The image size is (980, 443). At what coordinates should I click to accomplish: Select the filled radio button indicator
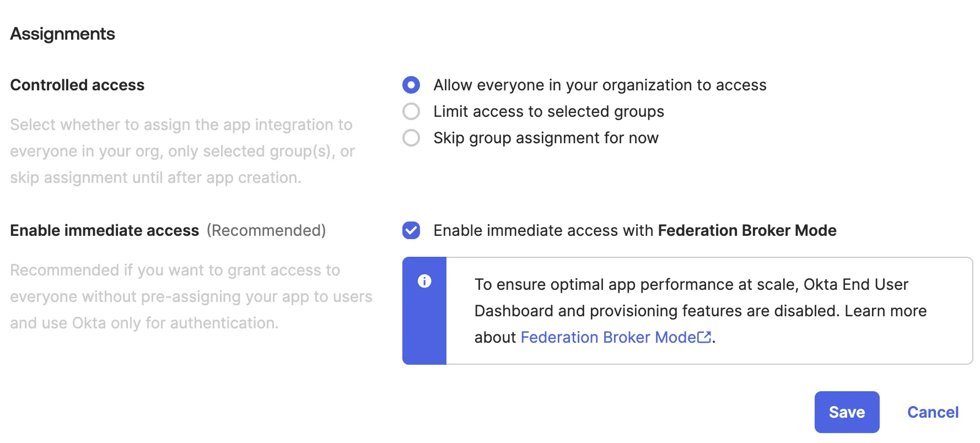(x=411, y=85)
